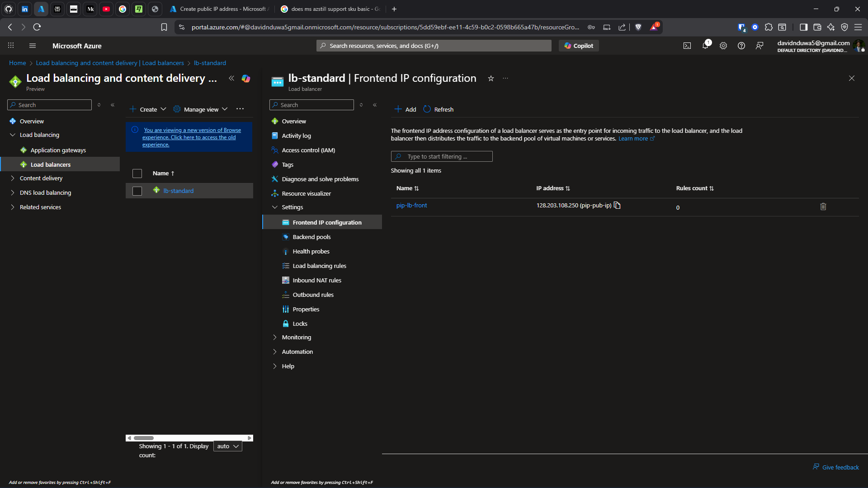Open the lb-standard link in the list

178,191
